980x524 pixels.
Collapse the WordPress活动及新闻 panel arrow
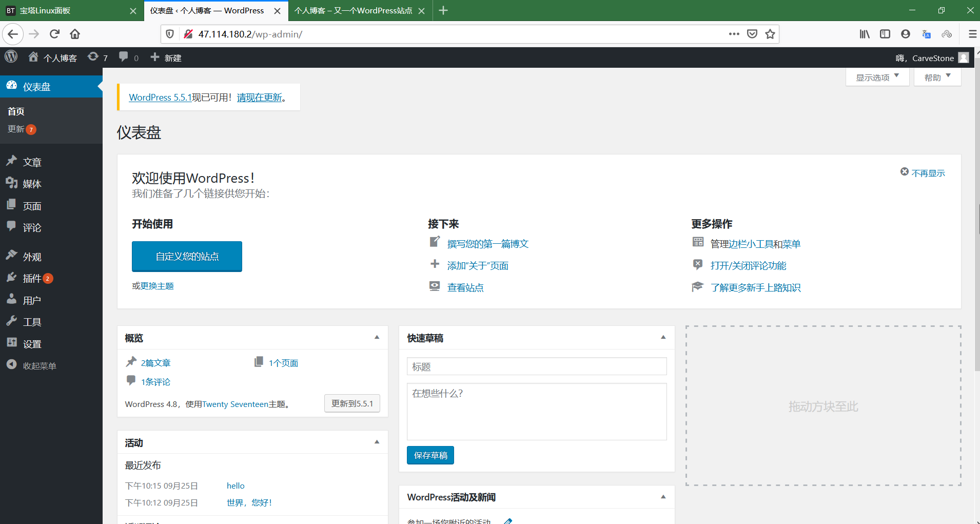click(663, 497)
